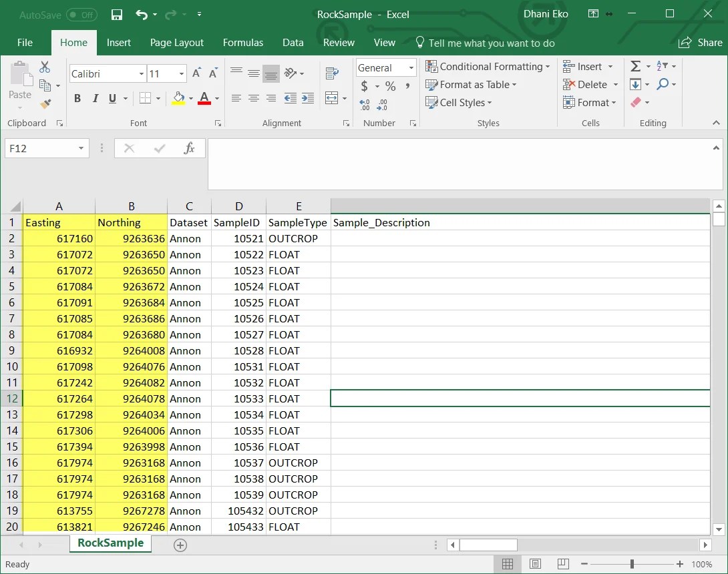The height and width of the screenshot is (574, 728).
Task: Click Wrap Text icon
Action: pos(332,73)
